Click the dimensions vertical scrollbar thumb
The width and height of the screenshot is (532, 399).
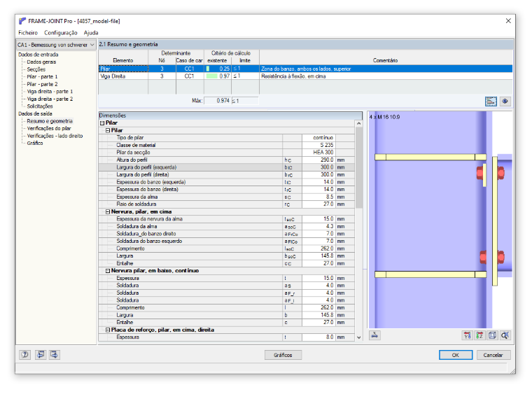click(x=359, y=168)
